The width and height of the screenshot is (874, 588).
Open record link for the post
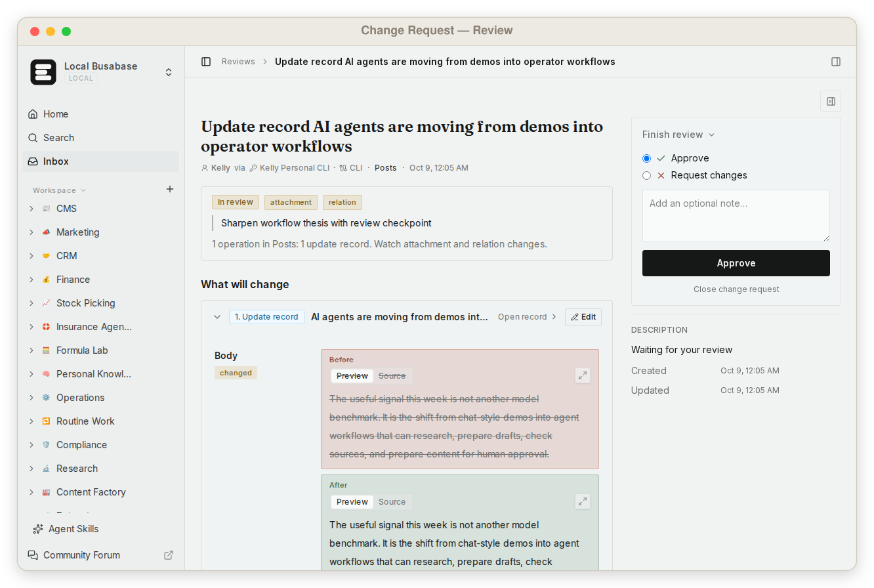(527, 317)
